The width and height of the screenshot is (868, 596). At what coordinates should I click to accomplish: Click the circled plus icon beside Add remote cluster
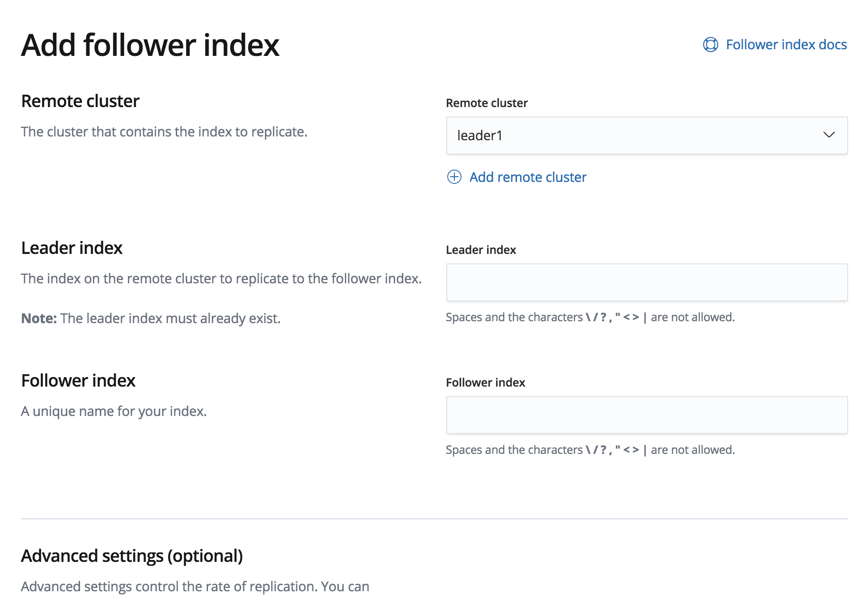(x=454, y=177)
